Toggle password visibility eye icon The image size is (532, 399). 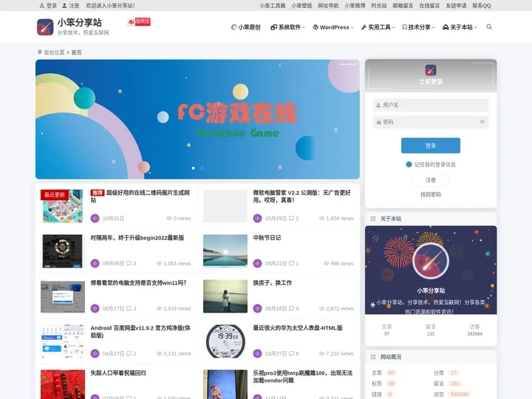(x=482, y=122)
